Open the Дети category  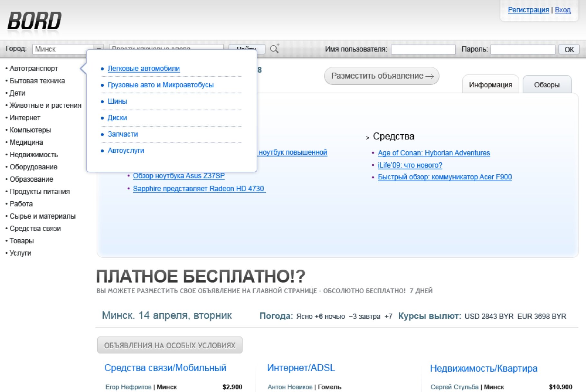click(17, 93)
